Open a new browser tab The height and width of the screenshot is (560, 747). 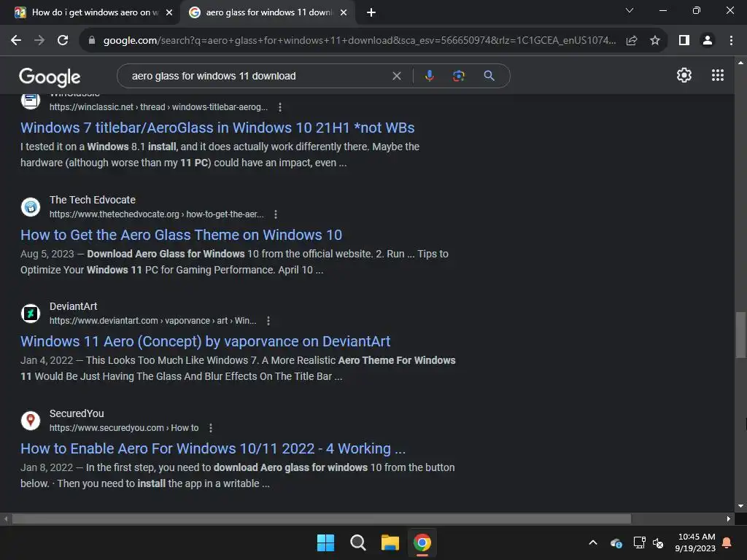371,12
